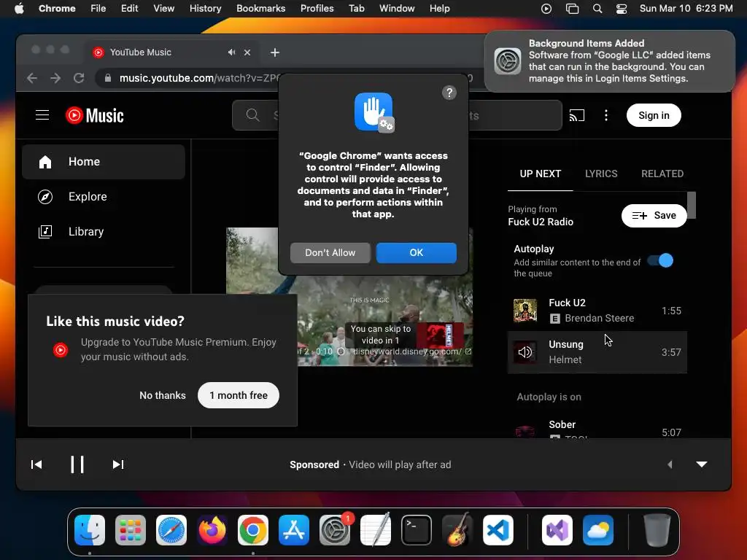The height and width of the screenshot is (560, 747).
Task: Close the YouTube Music tab
Action: coord(247,52)
